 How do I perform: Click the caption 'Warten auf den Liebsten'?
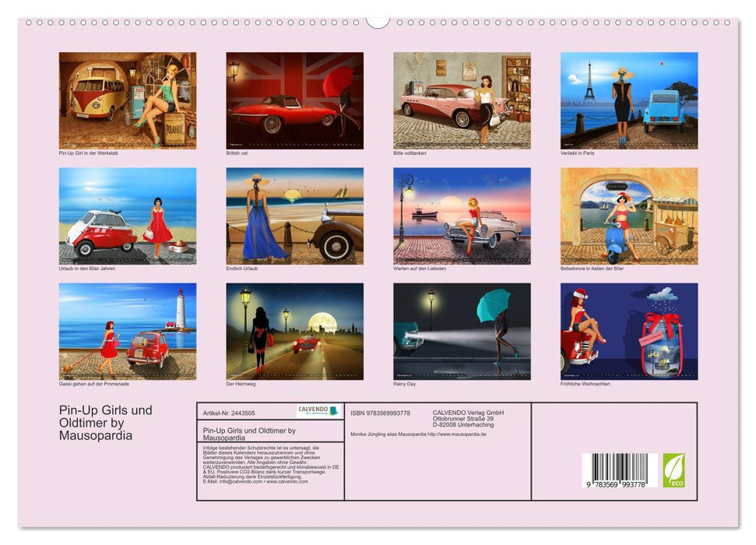[420, 268]
